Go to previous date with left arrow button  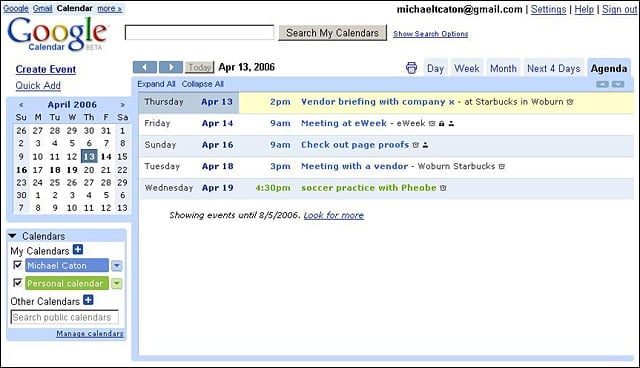(x=144, y=67)
